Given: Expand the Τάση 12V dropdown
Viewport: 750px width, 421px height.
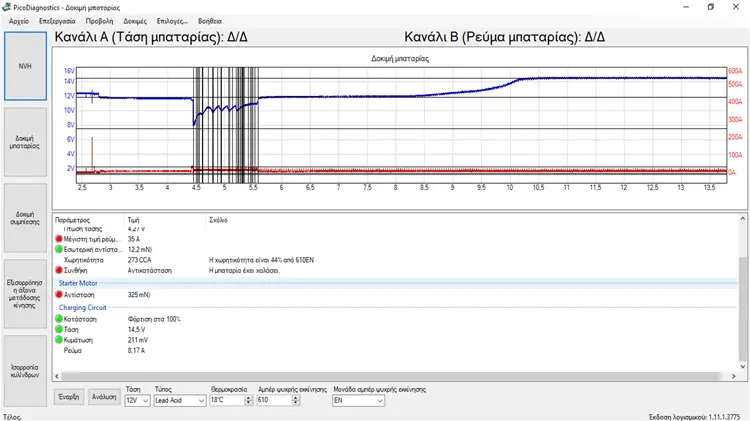Looking at the screenshot, I should [137, 400].
